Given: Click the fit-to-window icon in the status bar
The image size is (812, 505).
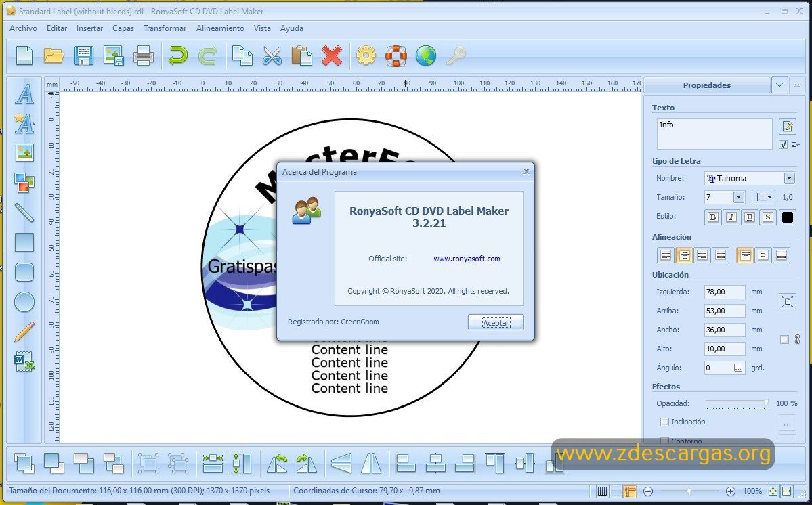Looking at the screenshot, I should point(773,491).
